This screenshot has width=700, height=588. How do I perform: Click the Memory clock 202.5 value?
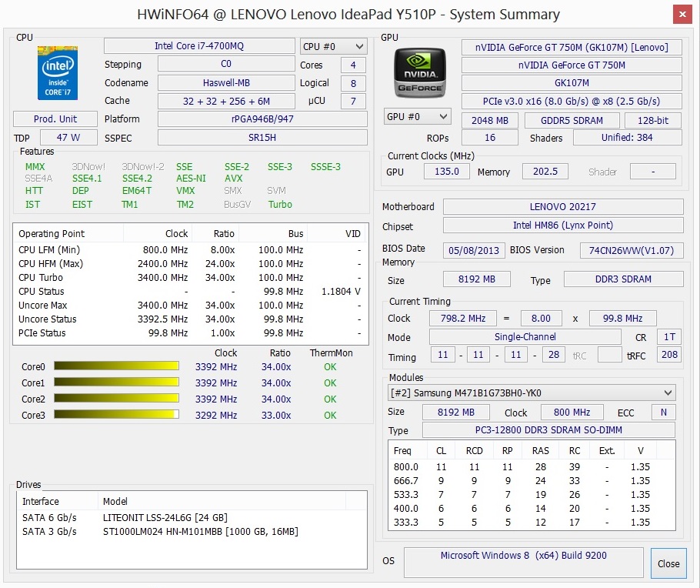tap(545, 171)
